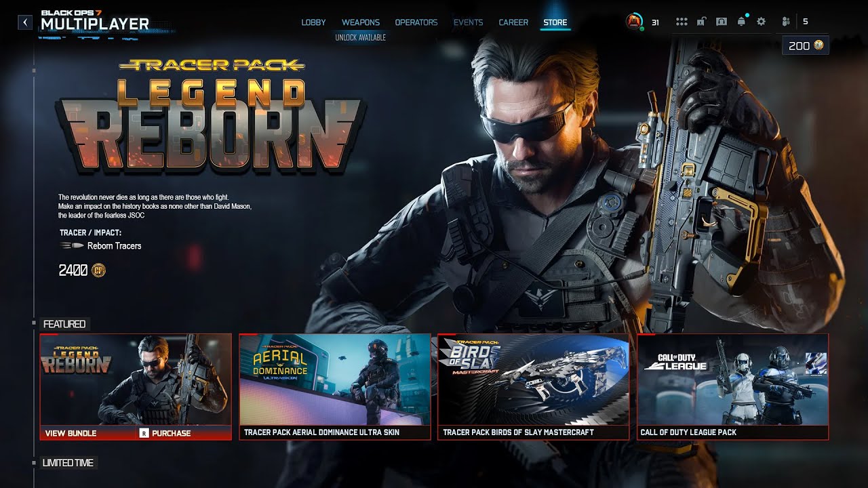Switch to the Events tab
868x488 pixels.
point(469,22)
